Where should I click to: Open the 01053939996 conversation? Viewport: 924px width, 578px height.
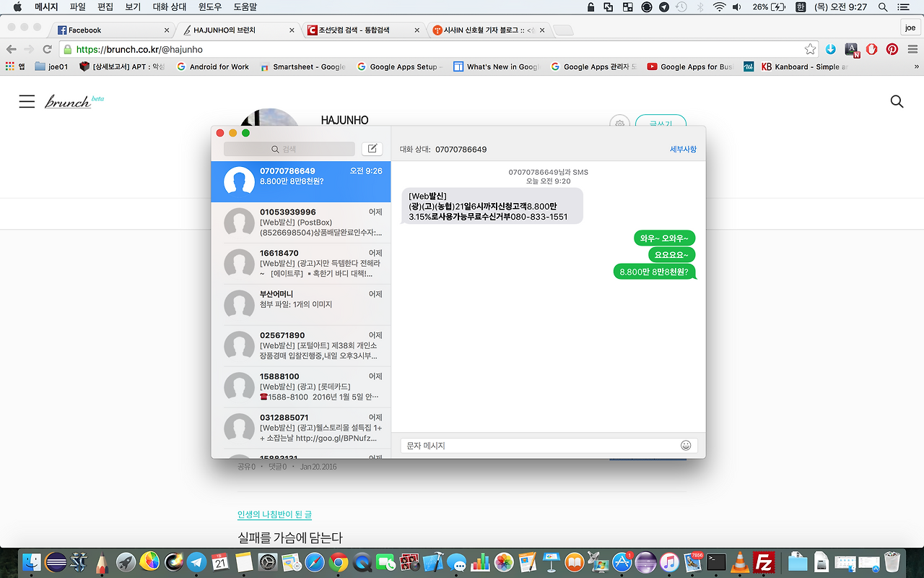[301, 223]
